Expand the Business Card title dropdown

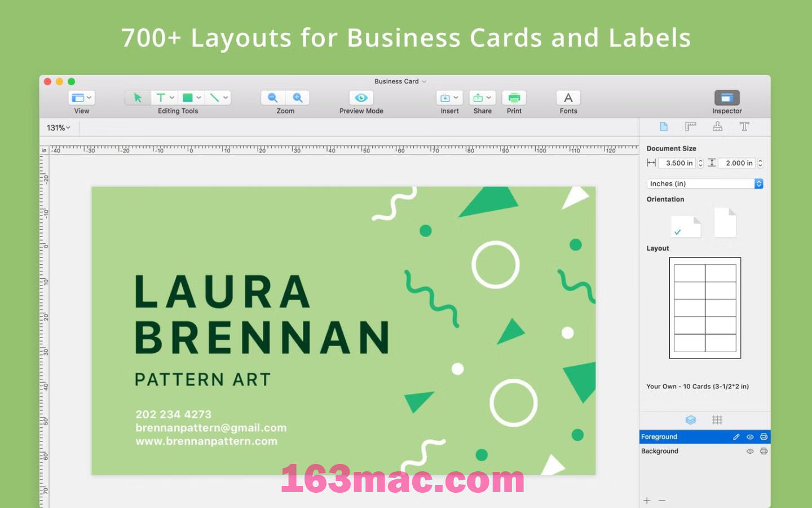point(424,81)
